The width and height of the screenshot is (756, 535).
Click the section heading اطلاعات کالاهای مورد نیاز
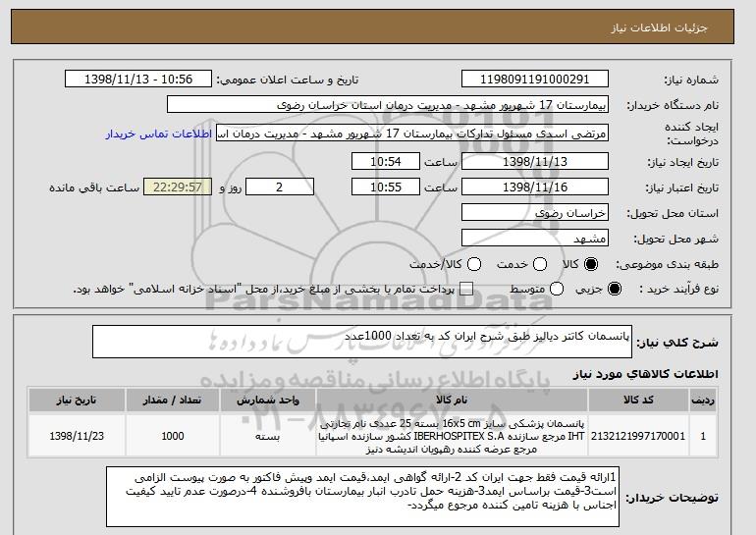(645, 374)
